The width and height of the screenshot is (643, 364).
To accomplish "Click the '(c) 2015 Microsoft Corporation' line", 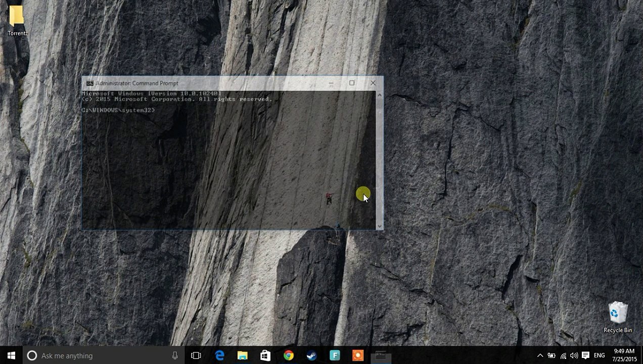I will [177, 99].
